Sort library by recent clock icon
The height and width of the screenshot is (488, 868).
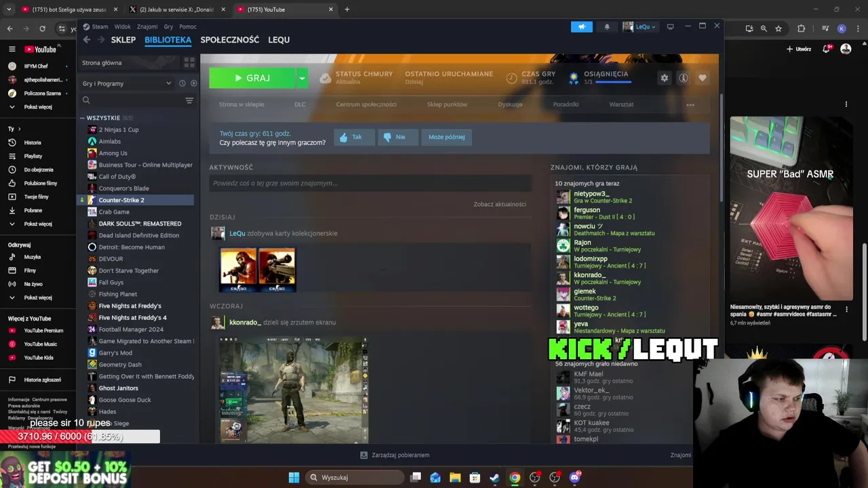point(182,83)
